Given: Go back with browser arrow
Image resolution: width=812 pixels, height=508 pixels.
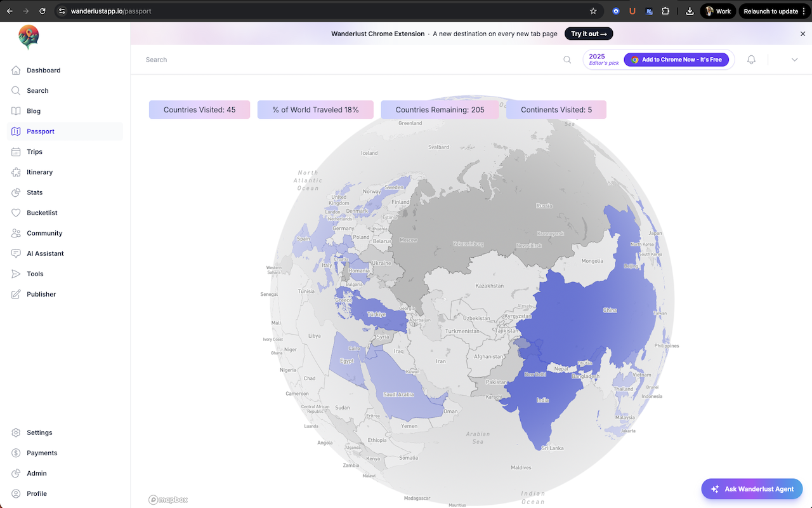Looking at the screenshot, I should click(x=10, y=11).
